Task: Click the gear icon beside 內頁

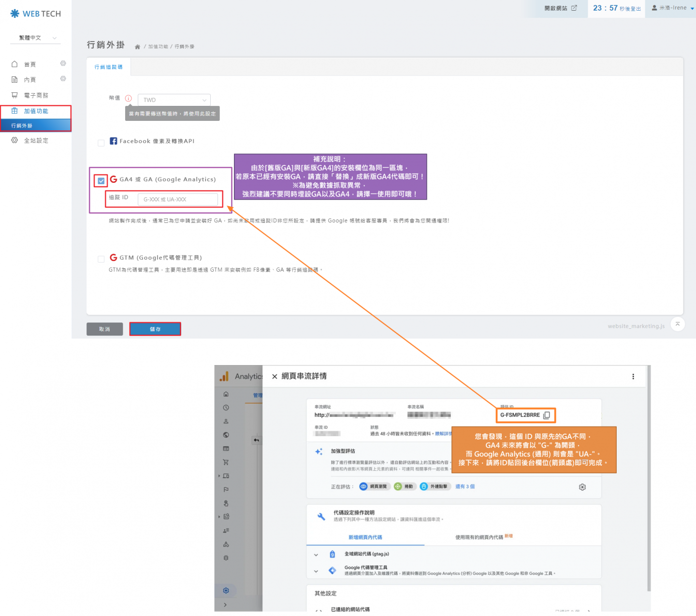Action: (63, 79)
